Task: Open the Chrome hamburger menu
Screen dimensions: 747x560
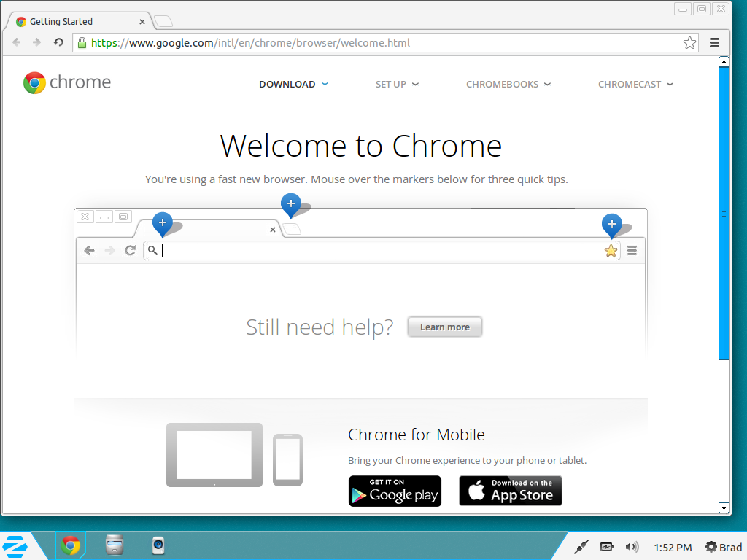Action: tap(714, 43)
